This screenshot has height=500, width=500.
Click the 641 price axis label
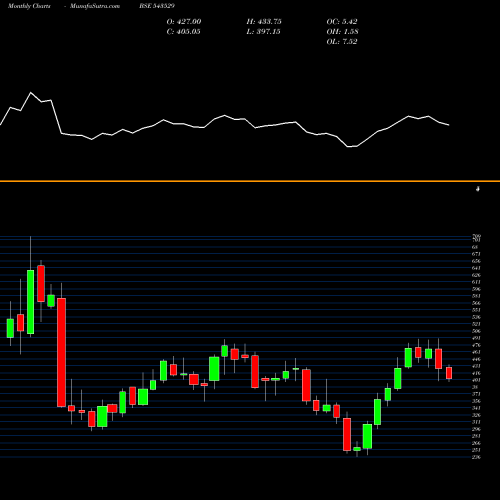coord(476,268)
